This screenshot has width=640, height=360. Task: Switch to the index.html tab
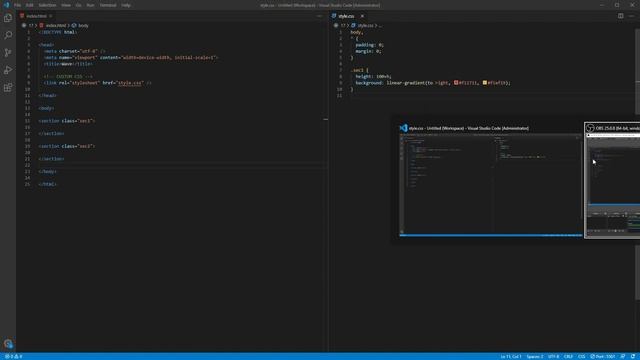click(x=36, y=16)
